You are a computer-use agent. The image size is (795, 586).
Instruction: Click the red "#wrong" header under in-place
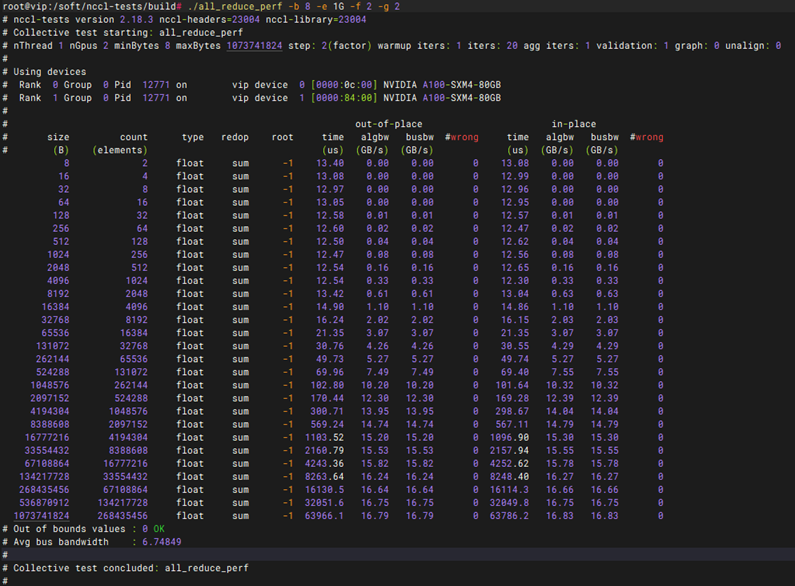pos(646,137)
